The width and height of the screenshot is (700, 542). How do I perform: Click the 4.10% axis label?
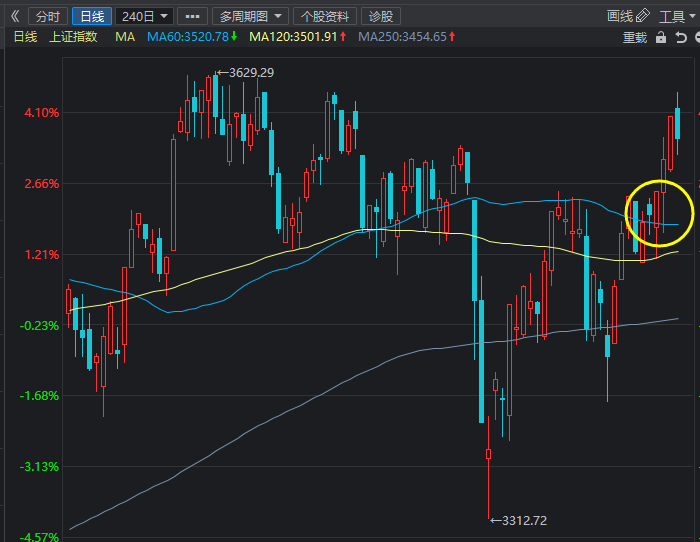pyautogui.click(x=42, y=113)
